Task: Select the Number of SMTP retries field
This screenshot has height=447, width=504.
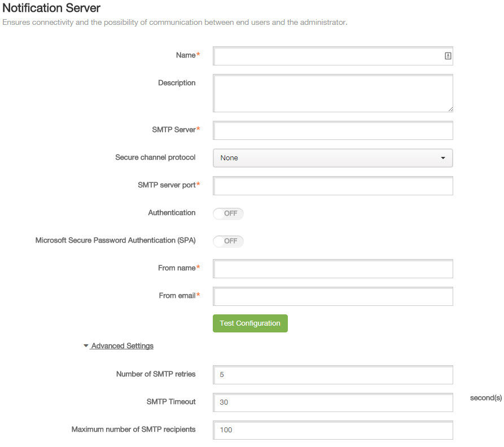Action: click(x=332, y=375)
